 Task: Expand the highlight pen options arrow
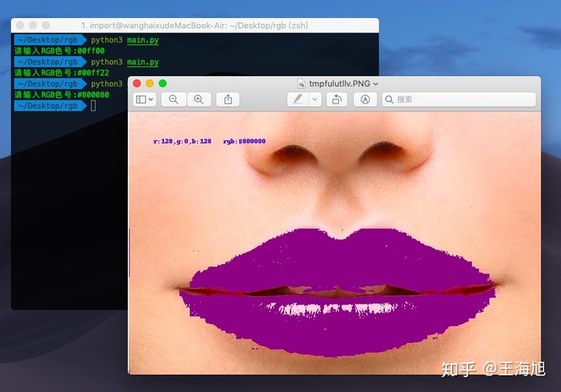coord(315,100)
